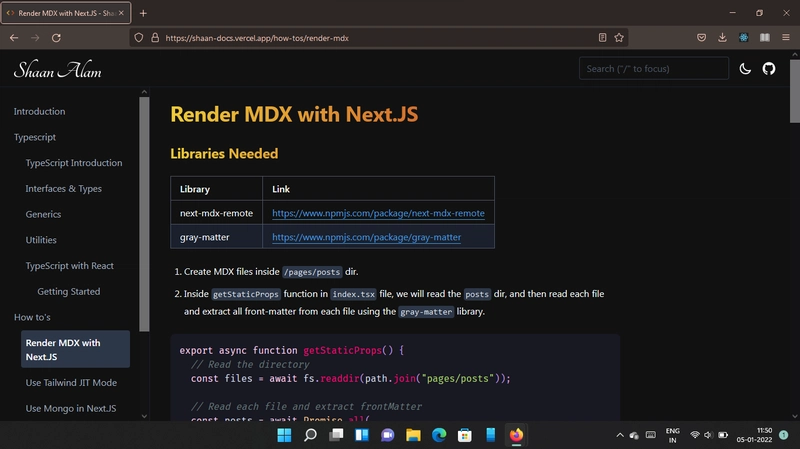Select Render MDX with Next.JS sidebar item
800x449 pixels.
(76, 350)
